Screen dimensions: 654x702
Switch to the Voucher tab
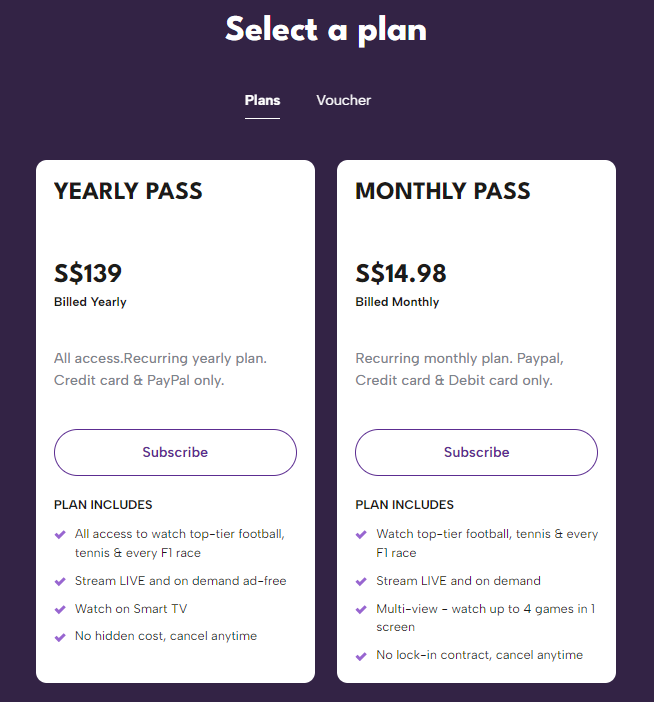[x=343, y=100]
